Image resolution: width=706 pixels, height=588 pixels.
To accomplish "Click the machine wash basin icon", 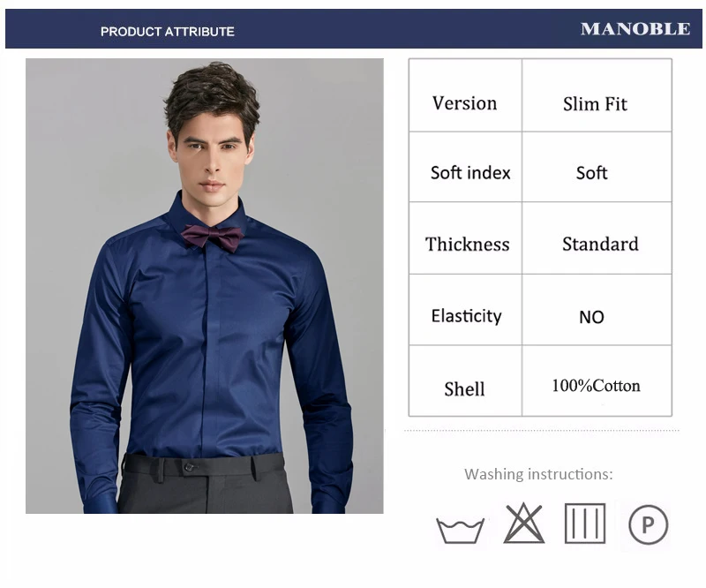I will (x=460, y=531).
